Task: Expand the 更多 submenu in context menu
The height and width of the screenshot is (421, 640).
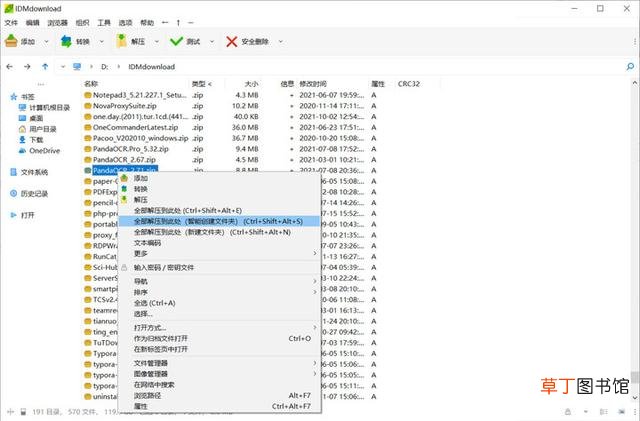Action: 314,254
